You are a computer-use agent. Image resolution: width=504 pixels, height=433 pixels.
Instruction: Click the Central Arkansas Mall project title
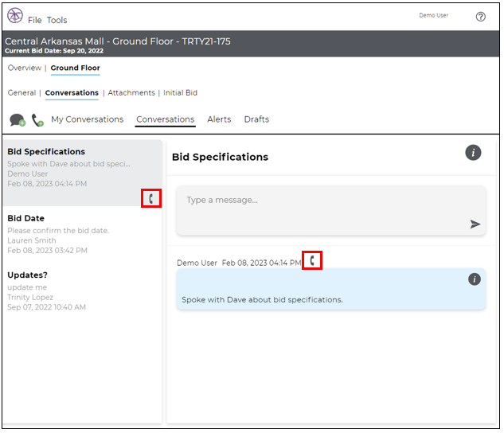coord(118,41)
